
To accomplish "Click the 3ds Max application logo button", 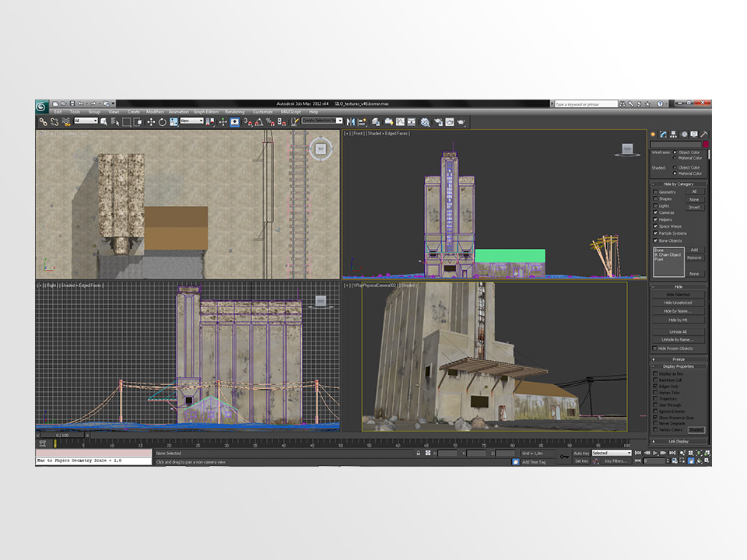I will point(42,106).
